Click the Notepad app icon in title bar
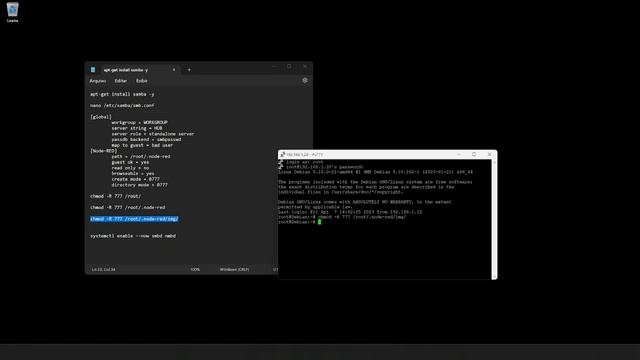The width and height of the screenshot is (640, 360). coord(93,70)
